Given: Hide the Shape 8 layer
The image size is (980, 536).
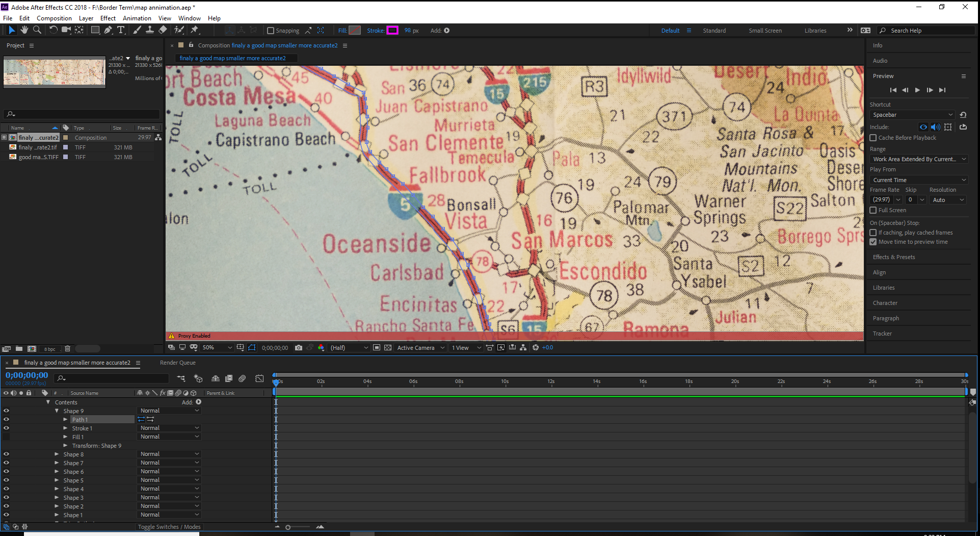Looking at the screenshot, I should pos(6,454).
